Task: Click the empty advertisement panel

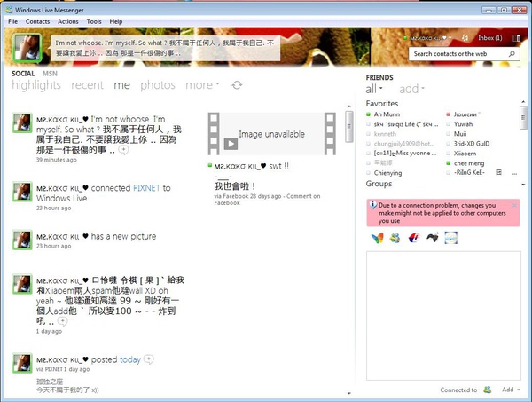Action: 443,316
